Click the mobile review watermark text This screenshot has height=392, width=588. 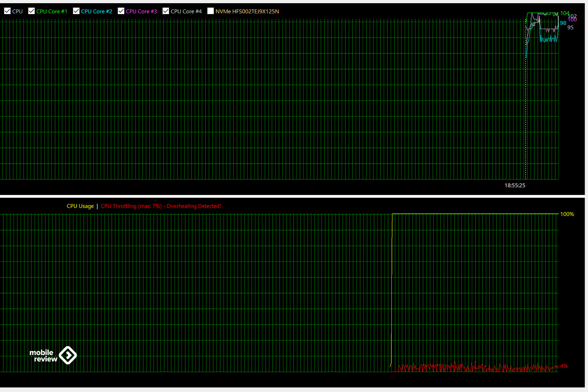click(x=43, y=356)
